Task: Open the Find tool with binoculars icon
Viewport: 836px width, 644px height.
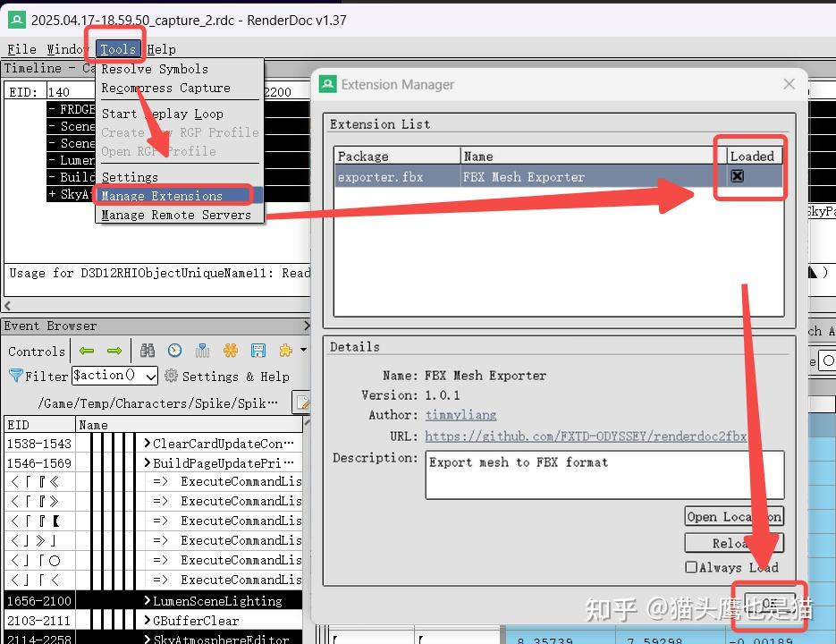Action: [x=148, y=351]
